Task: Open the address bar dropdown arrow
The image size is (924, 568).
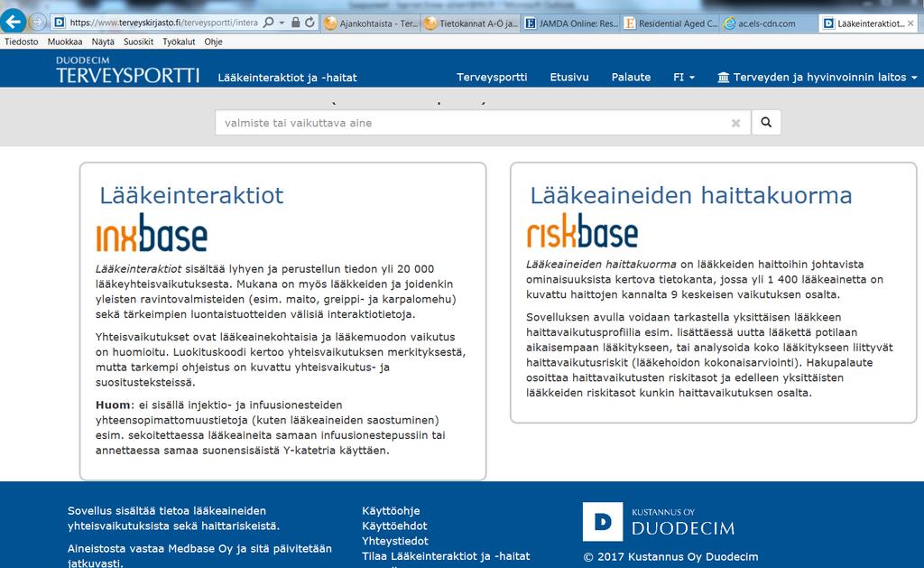Action: (x=282, y=23)
